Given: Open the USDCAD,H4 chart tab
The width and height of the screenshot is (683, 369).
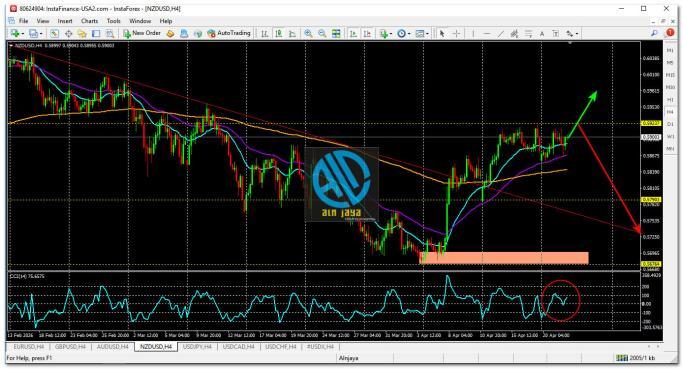Looking at the screenshot, I should tap(239, 347).
